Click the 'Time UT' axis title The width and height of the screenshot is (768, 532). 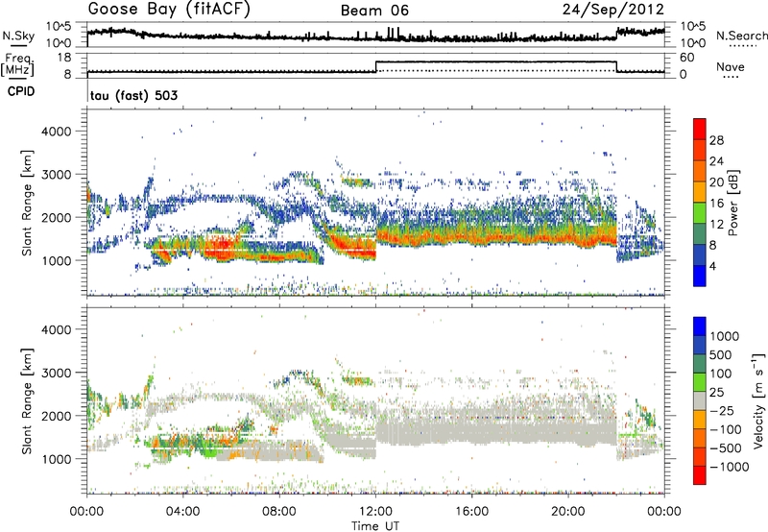pos(375,526)
